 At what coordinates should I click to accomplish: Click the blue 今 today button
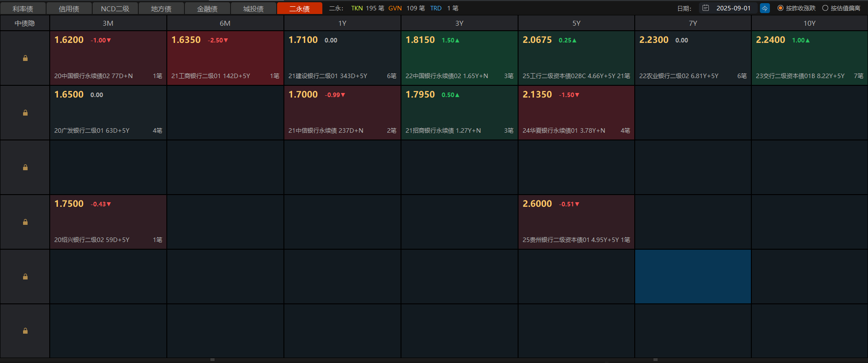(x=764, y=8)
